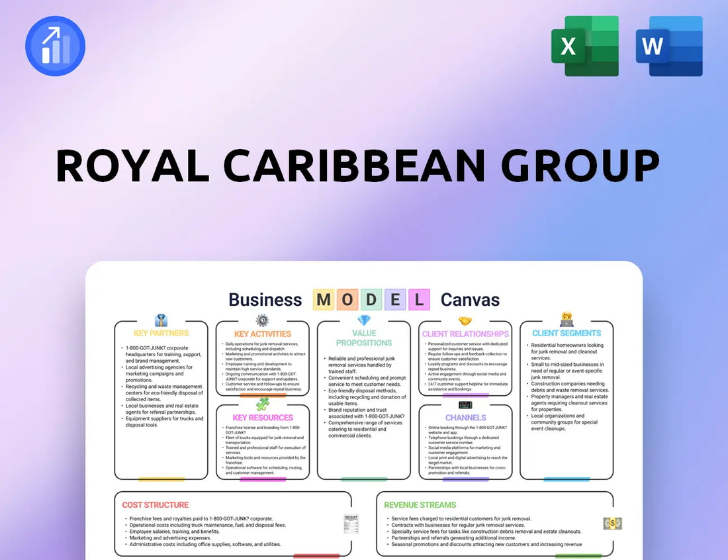Screen dimensions: 728x560
Task: Click the person icon above Client Segments
Action: point(567,320)
